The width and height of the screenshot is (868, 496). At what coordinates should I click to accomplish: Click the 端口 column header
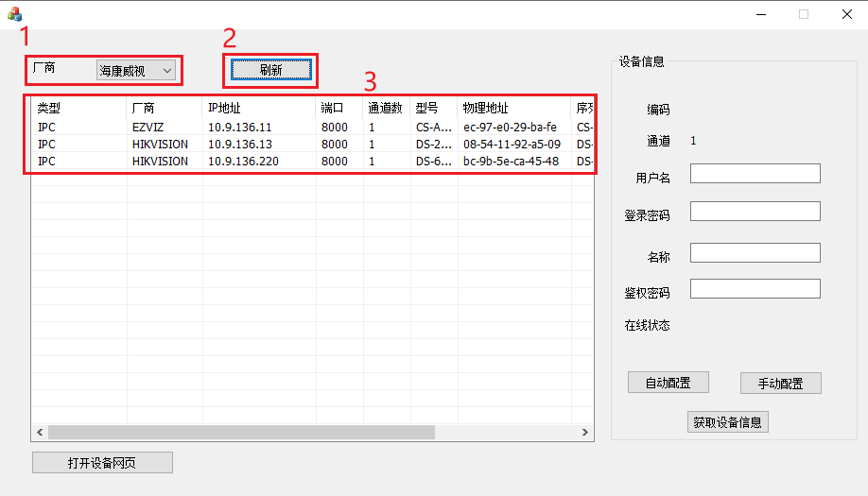click(339, 108)
